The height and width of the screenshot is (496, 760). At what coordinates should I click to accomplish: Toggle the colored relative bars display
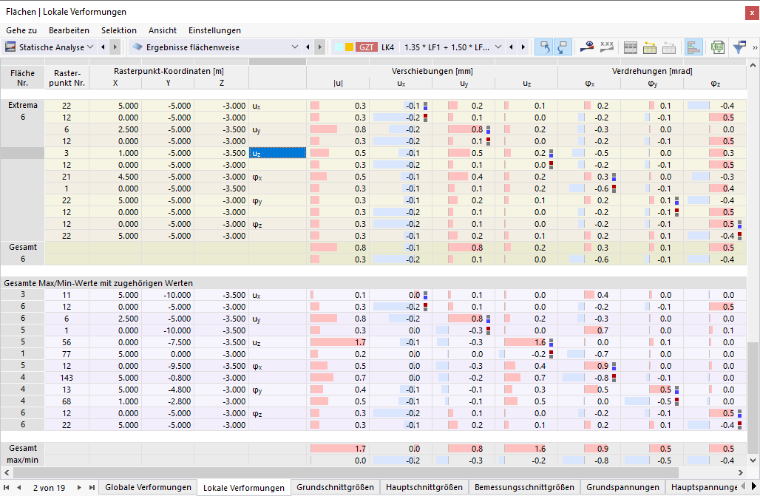(694, 47)
